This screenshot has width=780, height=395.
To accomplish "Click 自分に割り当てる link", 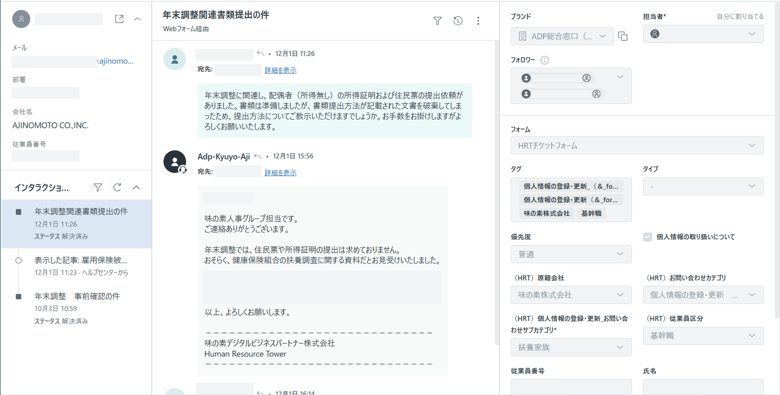I will point(740,16).
